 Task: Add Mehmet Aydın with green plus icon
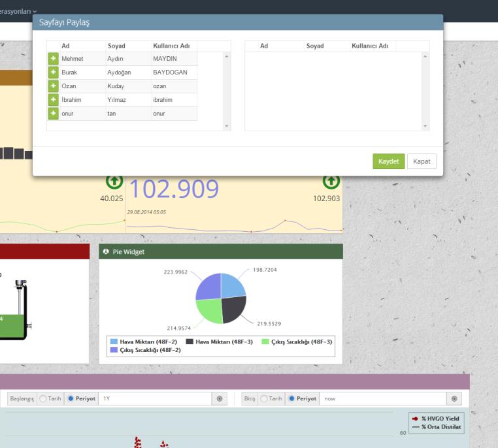pos(54,59)
